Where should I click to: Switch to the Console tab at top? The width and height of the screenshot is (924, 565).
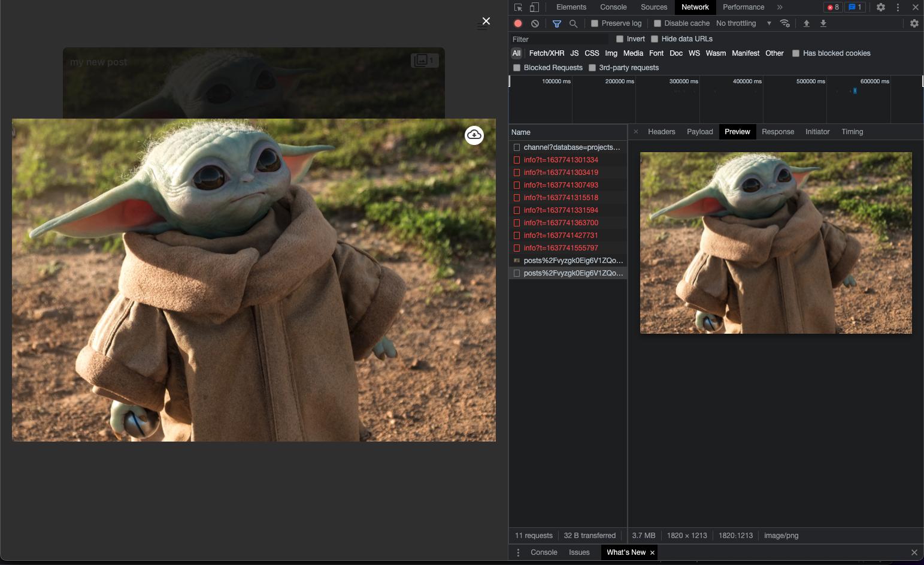click(613, 7)
